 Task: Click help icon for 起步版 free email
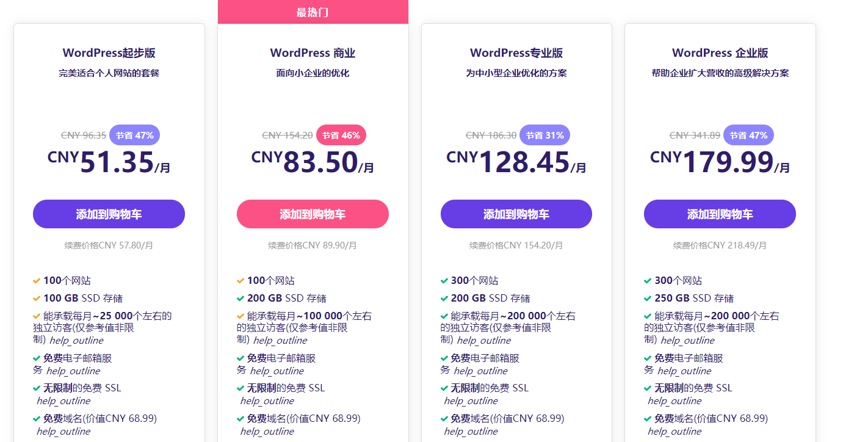[x=73, y=371]
